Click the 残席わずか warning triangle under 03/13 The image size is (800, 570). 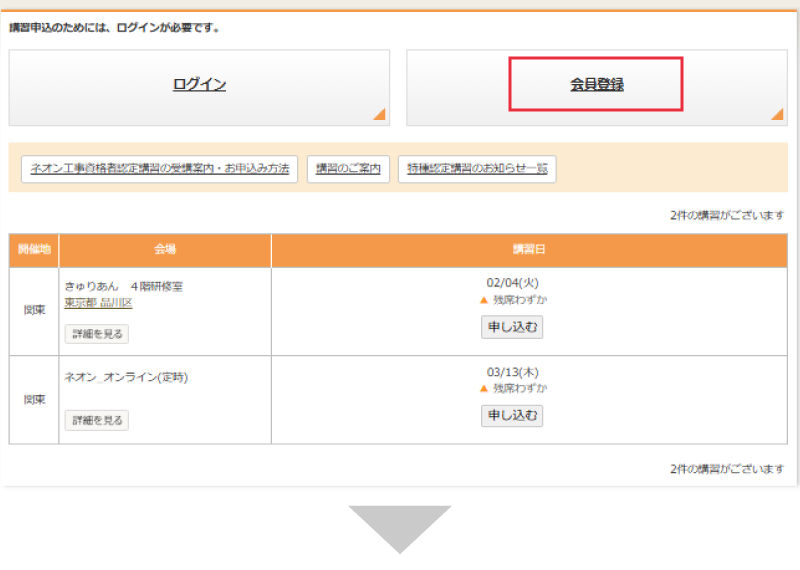[484, 388]
